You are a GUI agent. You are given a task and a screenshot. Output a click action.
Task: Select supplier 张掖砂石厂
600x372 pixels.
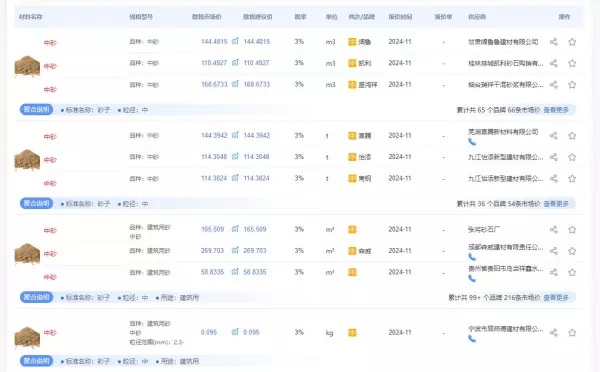(x=484, y=230)
